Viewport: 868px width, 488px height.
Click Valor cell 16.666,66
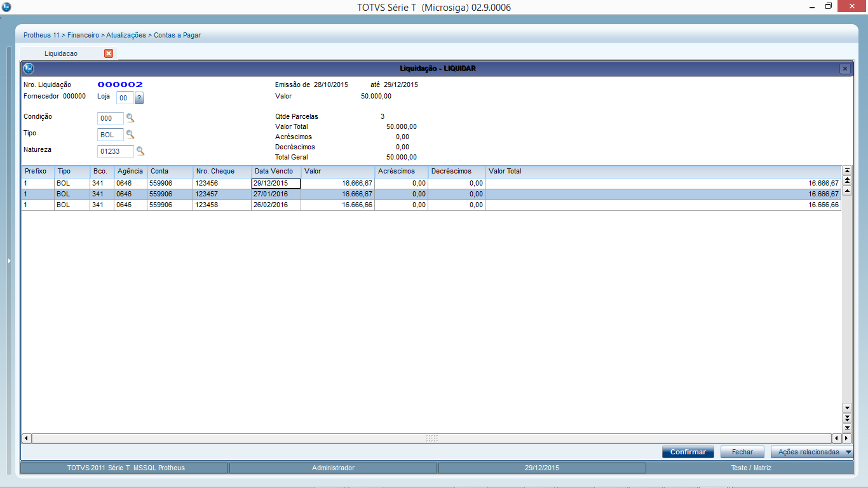(x=337, y=205)
